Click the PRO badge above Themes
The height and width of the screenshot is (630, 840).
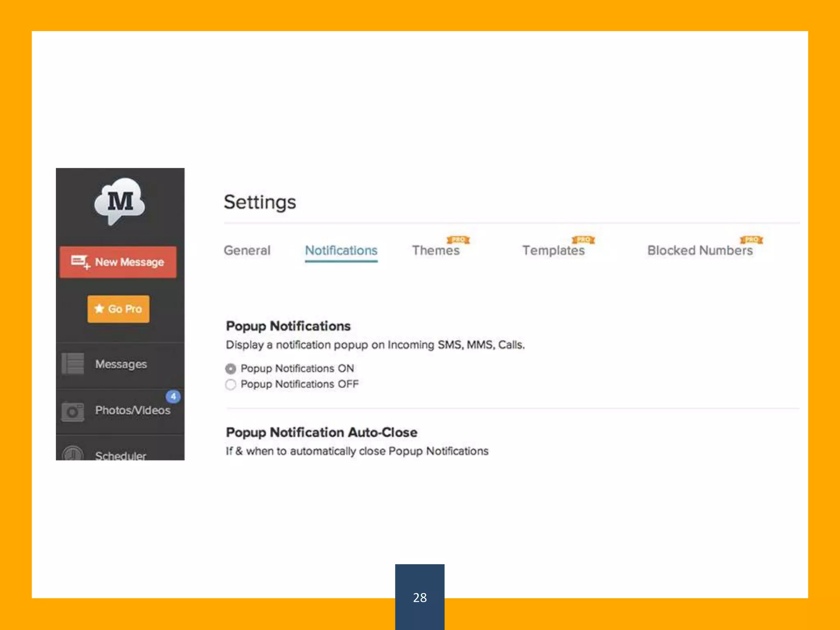[458, 240]
